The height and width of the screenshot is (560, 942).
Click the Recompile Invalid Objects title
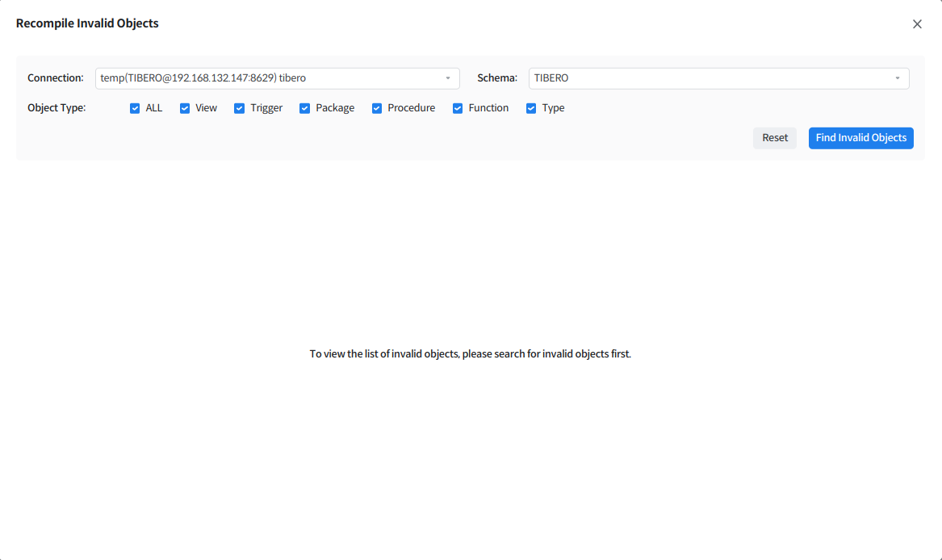pyautogui.click(x=87, y=23)
